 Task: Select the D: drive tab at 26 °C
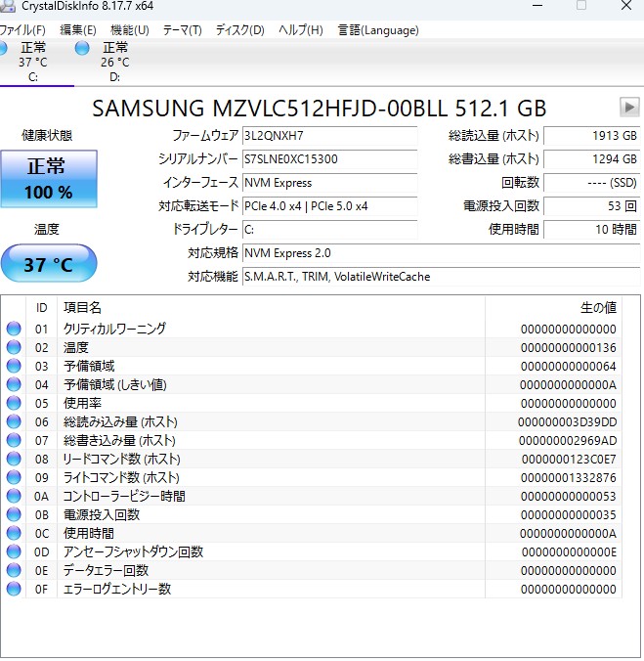(x=114, y=62)
